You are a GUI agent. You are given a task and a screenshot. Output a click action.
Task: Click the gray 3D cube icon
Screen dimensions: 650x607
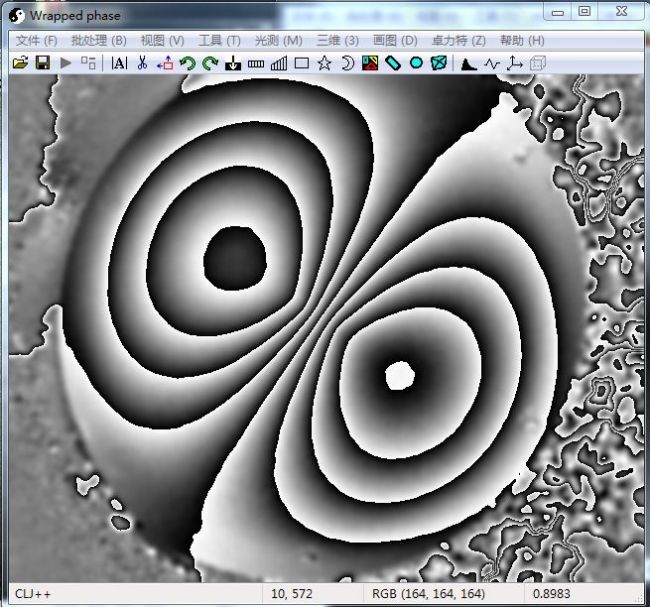pyautogui.click(x=538, y=63)
